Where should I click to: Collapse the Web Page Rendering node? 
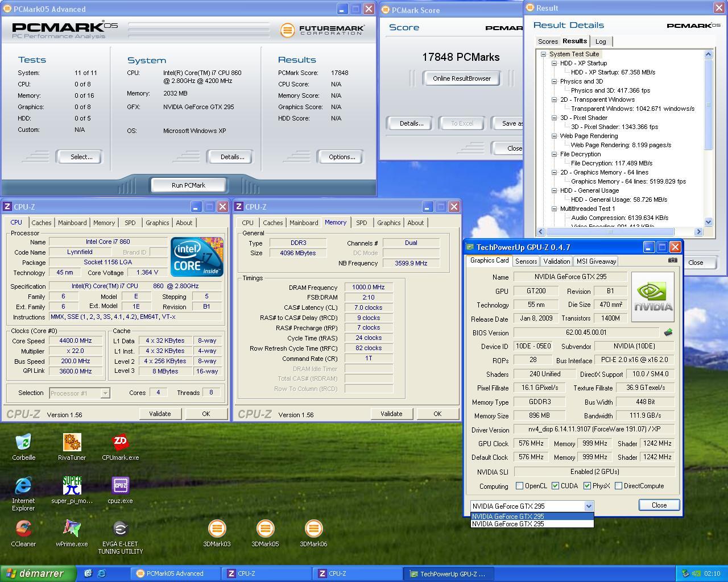(555, 136)
